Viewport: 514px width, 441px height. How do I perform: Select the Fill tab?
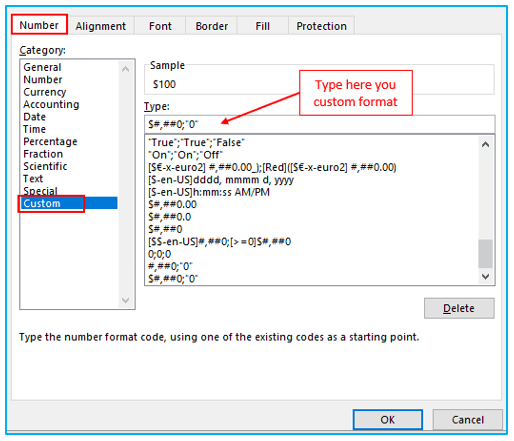pyautogui.click(x=262, y=26)
